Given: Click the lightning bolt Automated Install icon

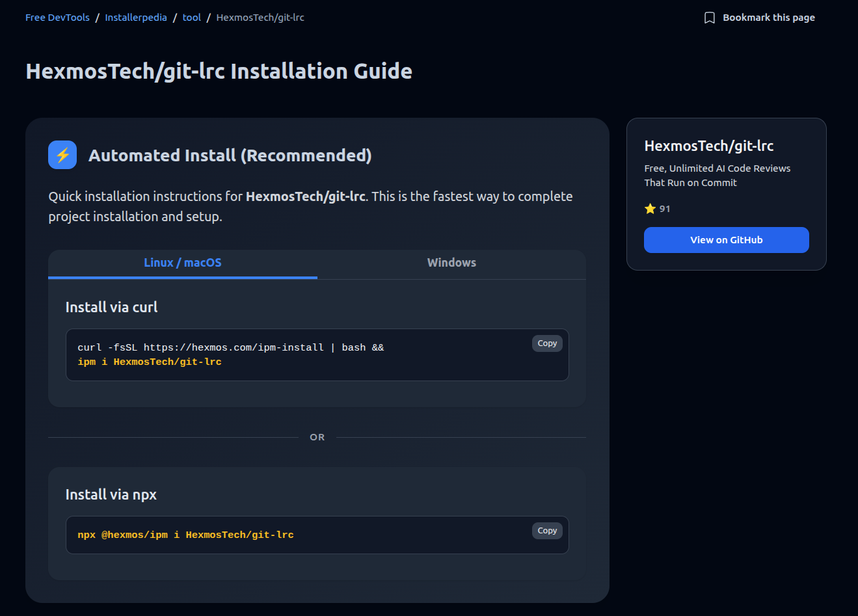Looking at the screenshot, I should pos(62,155).
